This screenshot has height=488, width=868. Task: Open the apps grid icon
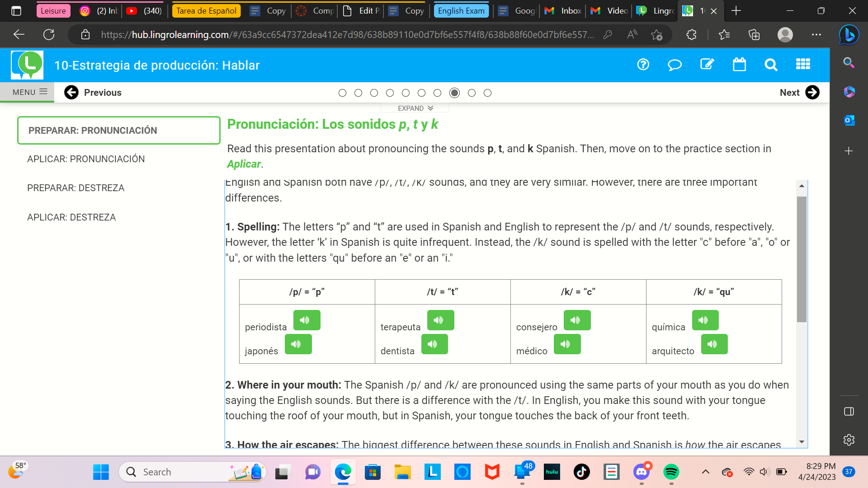[x=803, y=65]
